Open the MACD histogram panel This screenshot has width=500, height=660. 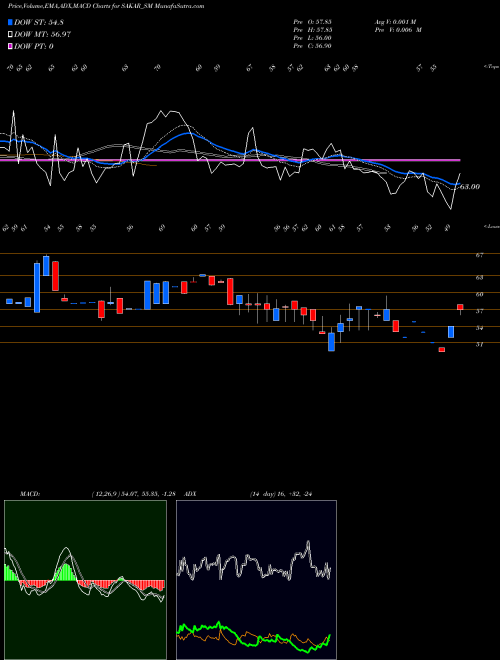[x=85, y=580]
